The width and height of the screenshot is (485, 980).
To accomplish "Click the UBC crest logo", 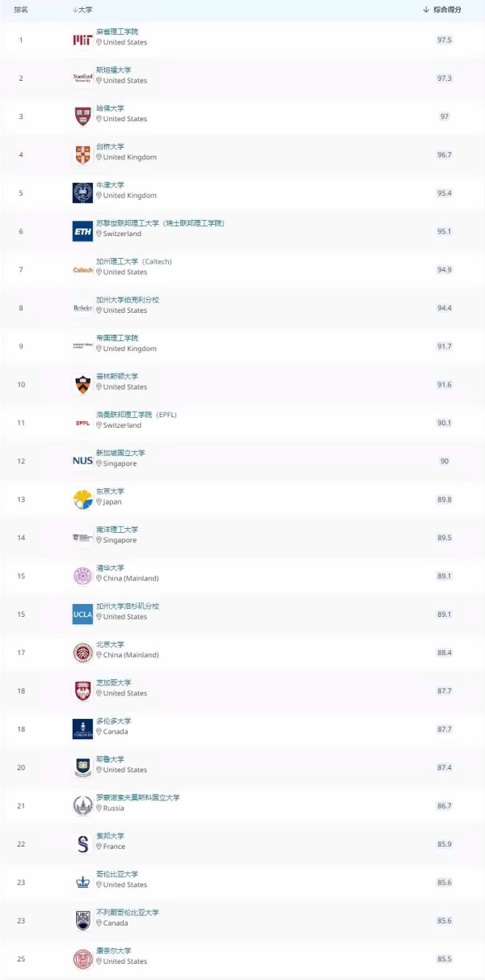I will 82,920.
